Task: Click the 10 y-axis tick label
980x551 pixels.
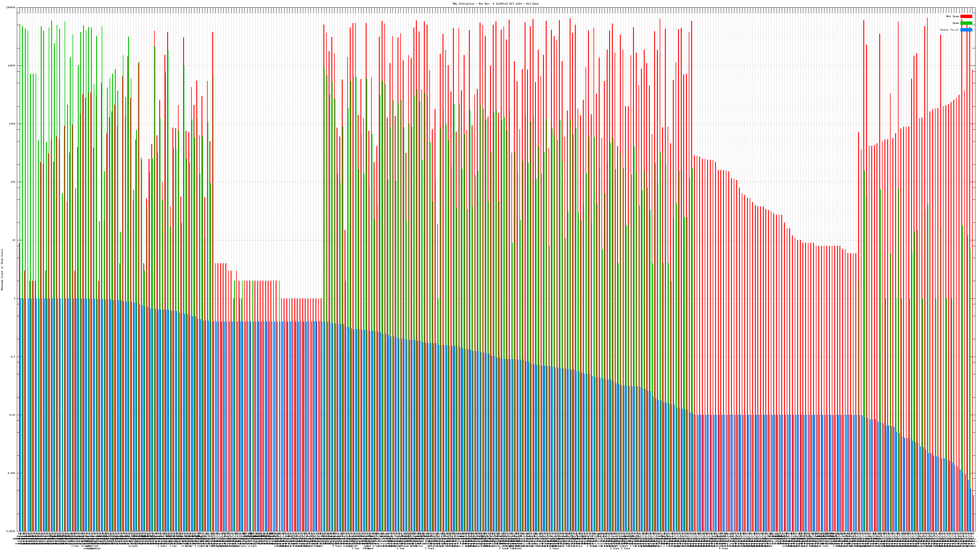Action: click(x=14, y=240)
